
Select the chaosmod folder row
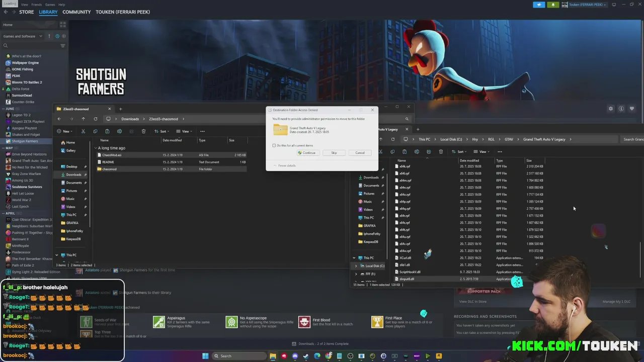coord(171,169)
